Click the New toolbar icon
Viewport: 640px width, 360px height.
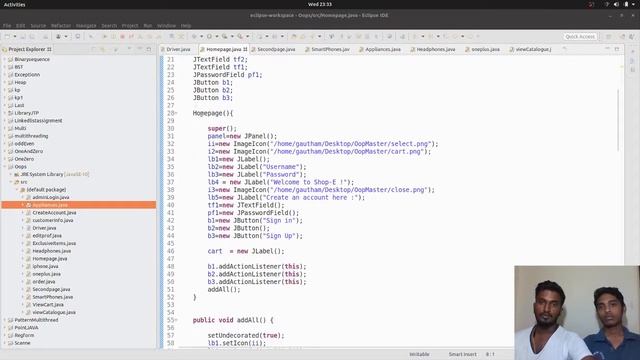(x=7, y=36)
